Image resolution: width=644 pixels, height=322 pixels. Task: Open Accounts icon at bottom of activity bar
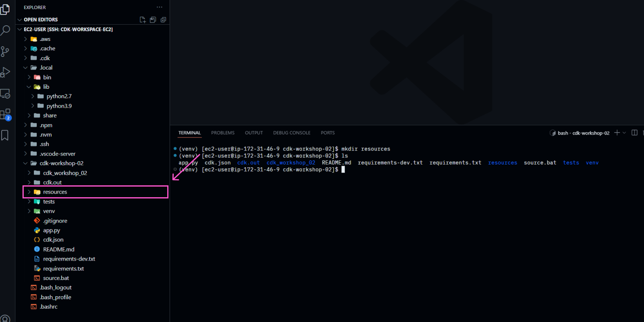tap(5, 318)
